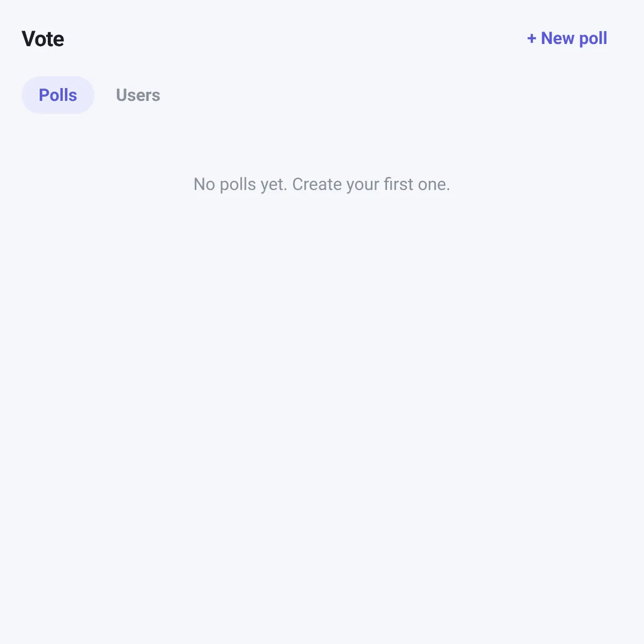Go to the Vote heading
This screenshot has height=644, width=644.
[43, 39]
